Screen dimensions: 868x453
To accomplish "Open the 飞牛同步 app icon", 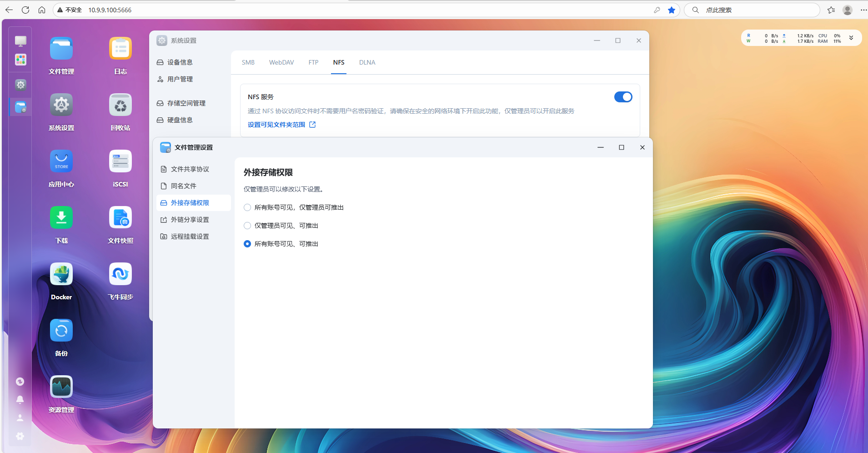I will click(x=120, y=274).
